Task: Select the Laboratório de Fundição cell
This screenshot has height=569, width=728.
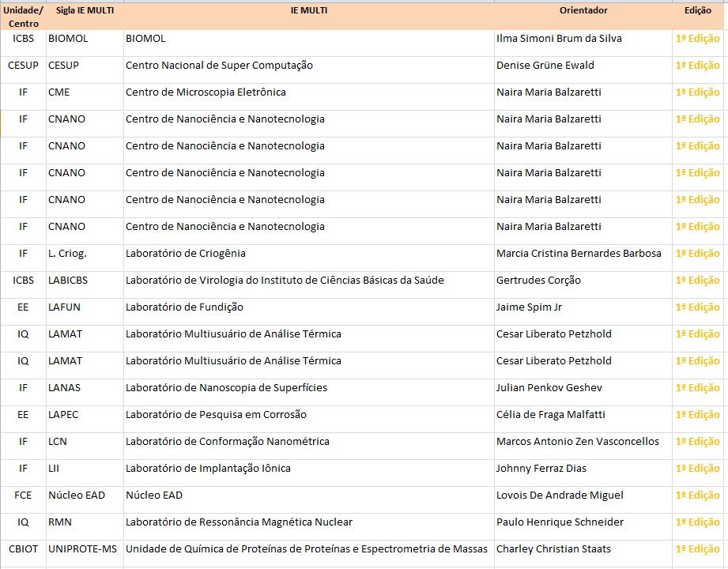Action: 309,307
